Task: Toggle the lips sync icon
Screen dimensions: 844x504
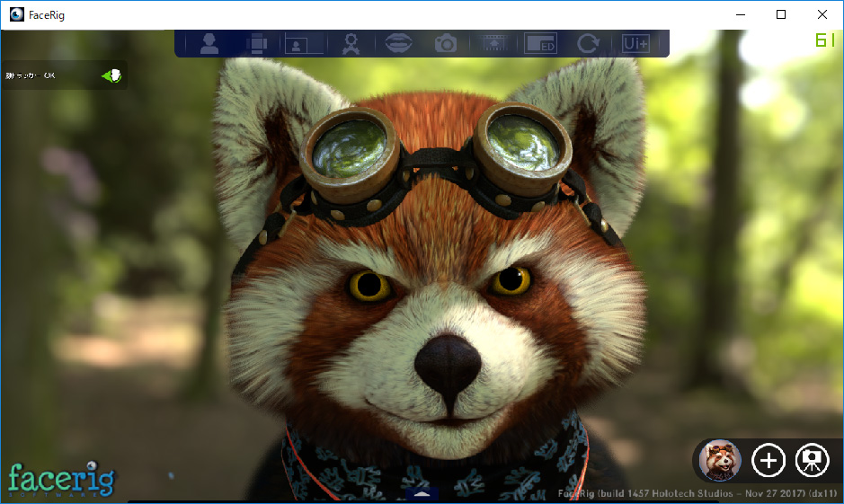Action: (398, 43)
